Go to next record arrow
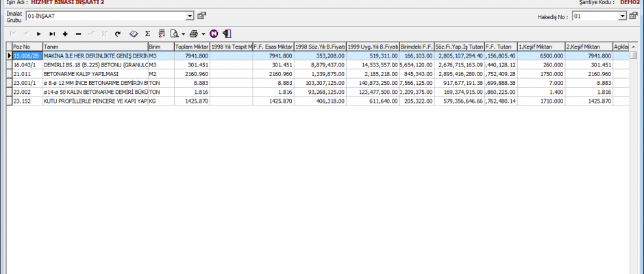 click(38, 33)
